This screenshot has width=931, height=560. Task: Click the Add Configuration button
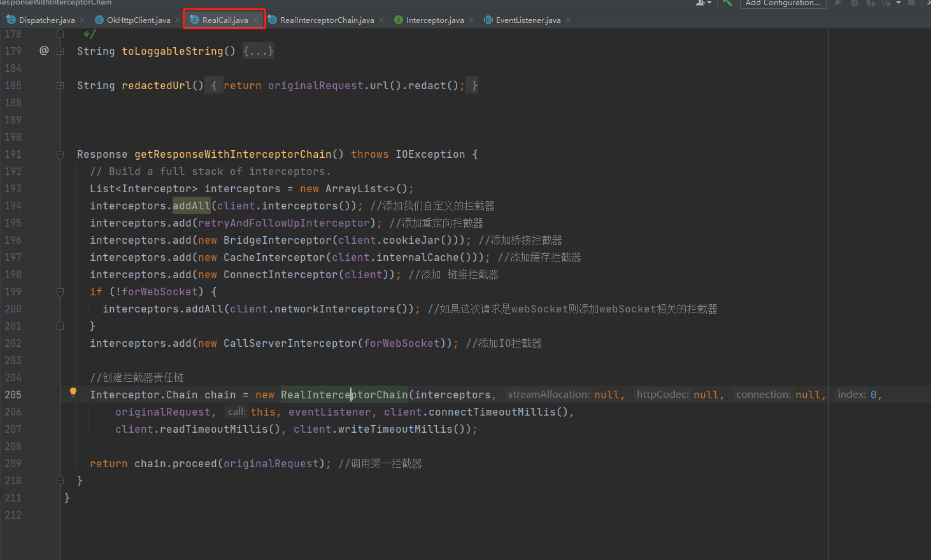pyautogui.click(x=783, y=3)
